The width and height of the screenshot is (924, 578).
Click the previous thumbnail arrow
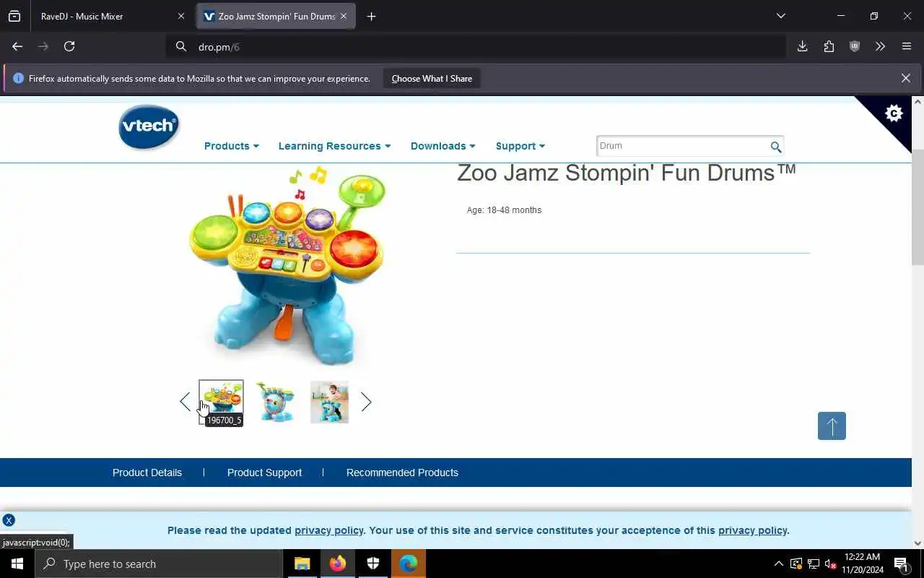pos(185,402)
